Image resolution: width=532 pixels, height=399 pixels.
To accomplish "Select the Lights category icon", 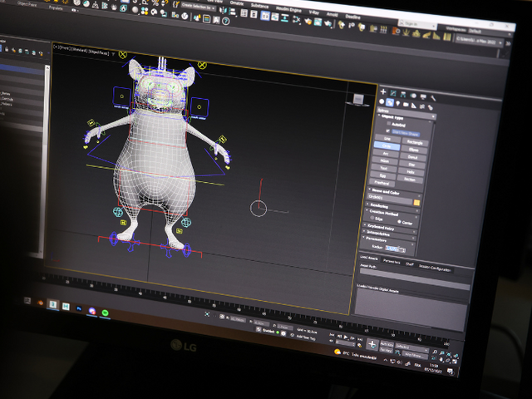I will click(398, 104).
